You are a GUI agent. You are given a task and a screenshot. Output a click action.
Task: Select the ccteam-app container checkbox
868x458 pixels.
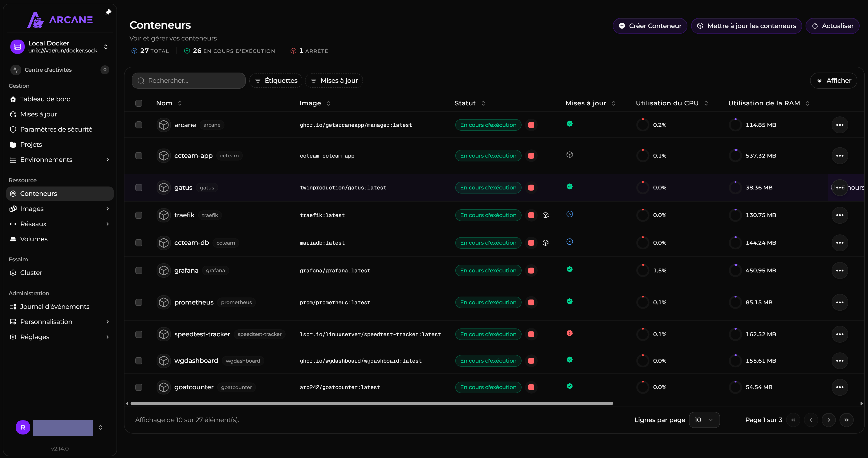[x=139, y=156]
